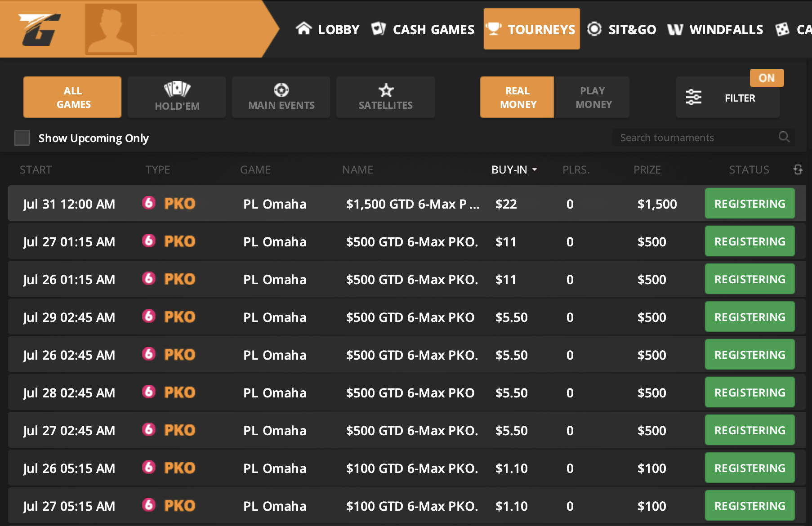This screenshot has height=526, width=812.
Task: Click 6-Max badge on Jul 31 tournament
Action: pos(149,203)
